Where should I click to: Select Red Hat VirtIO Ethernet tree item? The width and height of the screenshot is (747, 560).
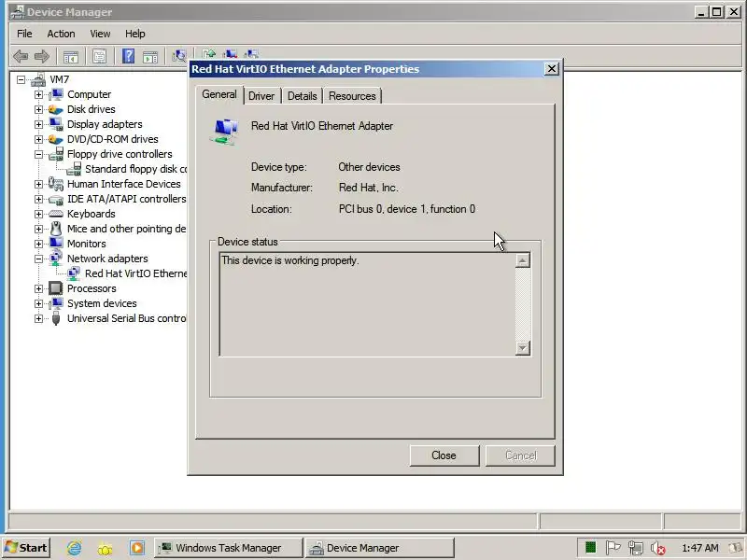point(135,273)
